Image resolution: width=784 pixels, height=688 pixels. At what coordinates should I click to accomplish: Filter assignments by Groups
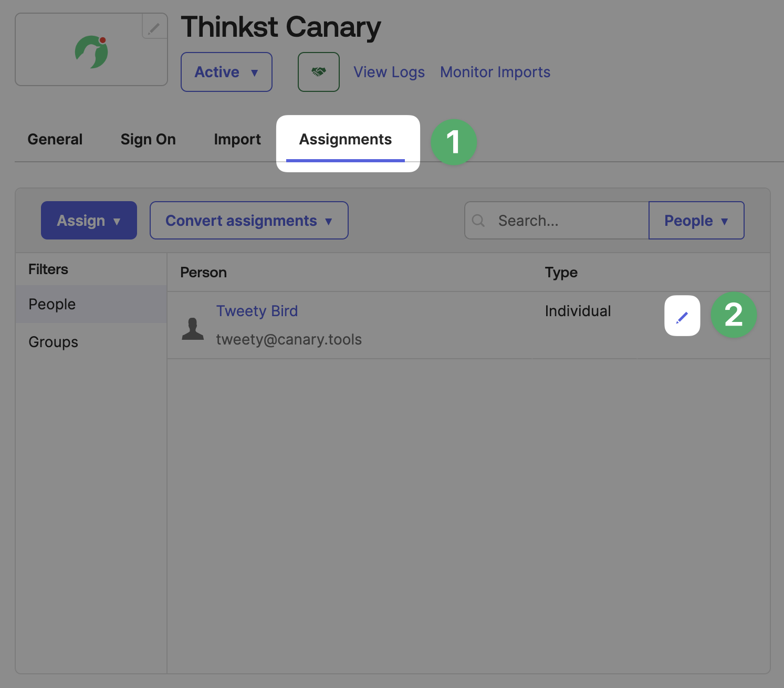(x=91, y=342)
